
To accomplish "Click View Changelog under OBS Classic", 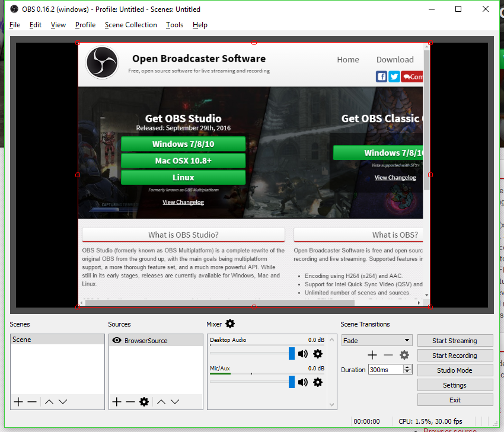I will point(395,178).
